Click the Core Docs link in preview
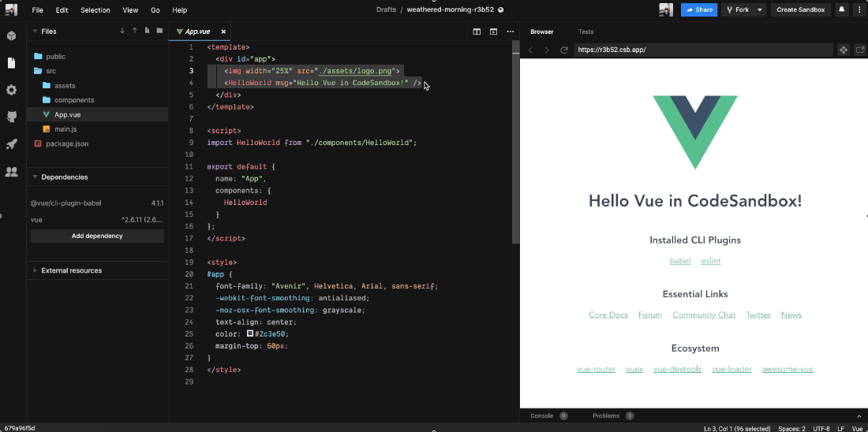Screen dimensions: 868x432 pyautogui.click(x=608, y=315)
